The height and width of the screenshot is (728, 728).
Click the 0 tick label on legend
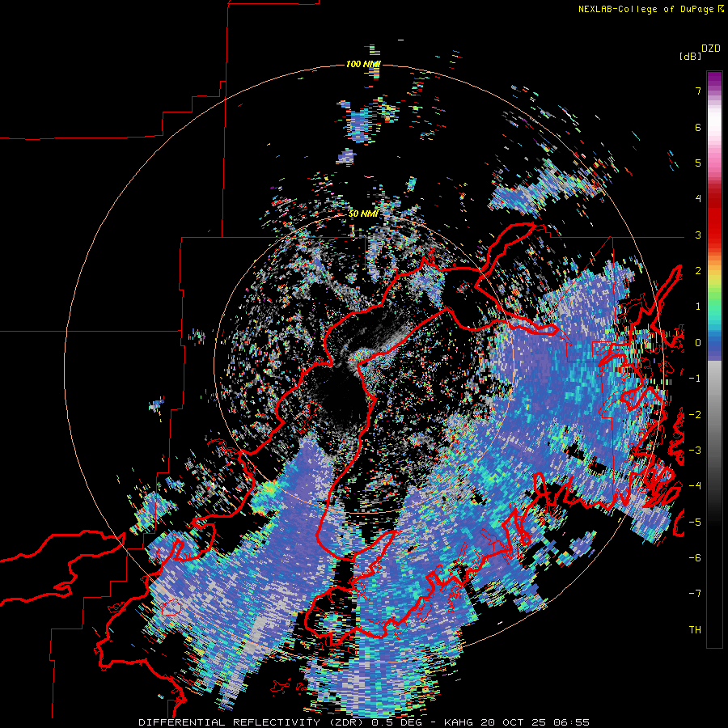coord(698,343)
